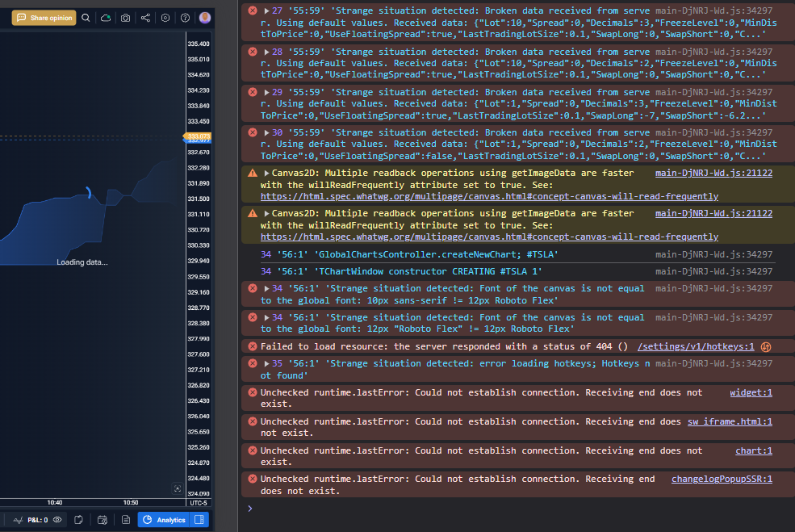Open main-DjNRJ-Wd.js:34297 link on message 27
This screenshot has height=532, width=795.
713,10
